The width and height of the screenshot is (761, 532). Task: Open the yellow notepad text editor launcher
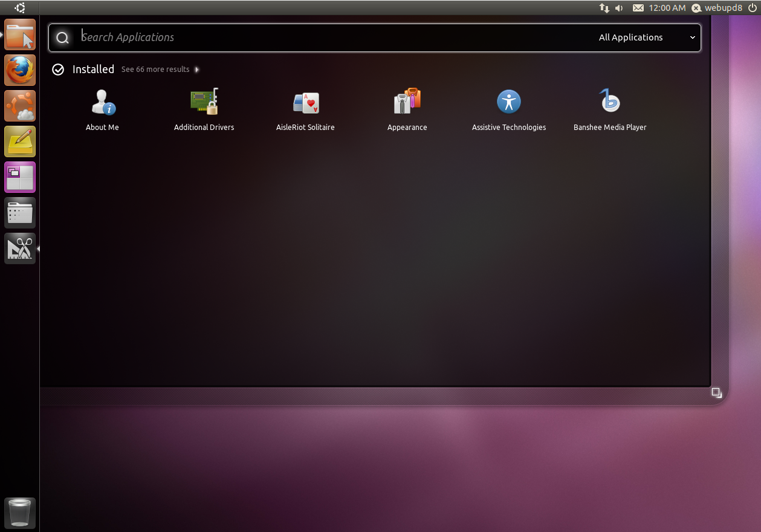[20, 141]
